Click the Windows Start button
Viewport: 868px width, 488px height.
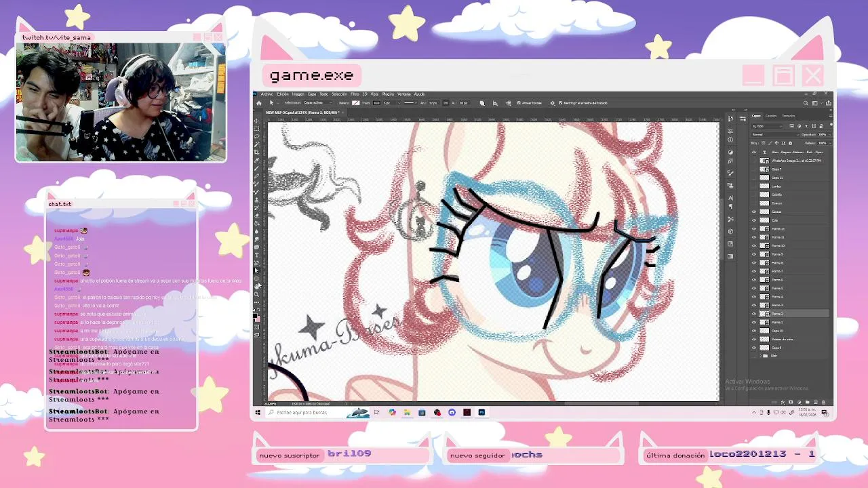(258, 412)
